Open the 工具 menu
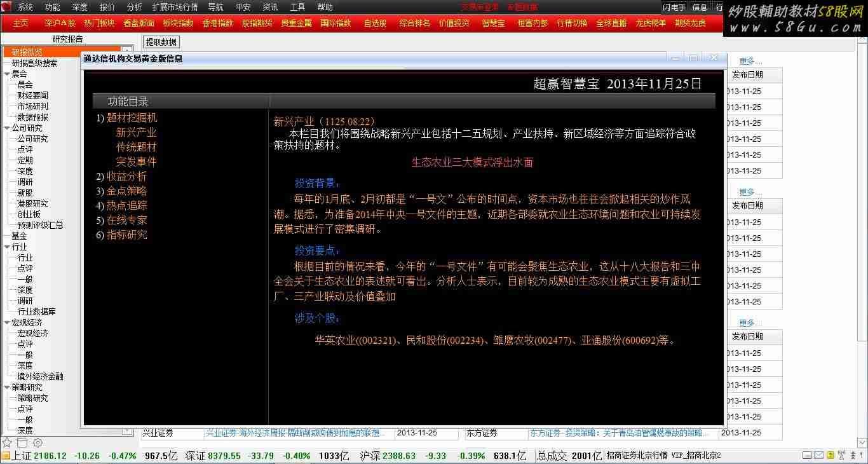This screenshot has width=868, height=464. 297,8
